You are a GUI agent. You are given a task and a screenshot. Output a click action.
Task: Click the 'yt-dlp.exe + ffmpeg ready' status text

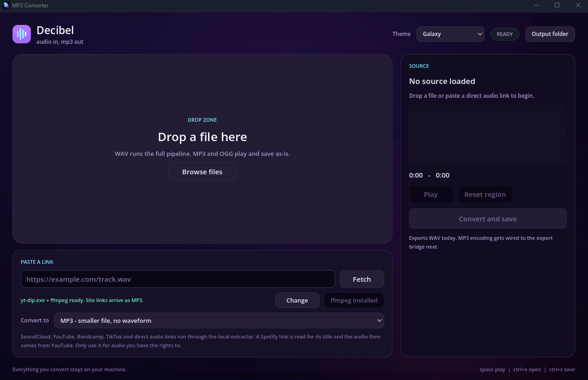coord(82,300)
